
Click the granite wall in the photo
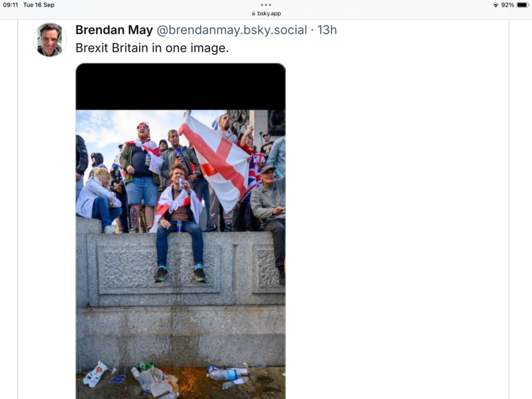point(180,299)
